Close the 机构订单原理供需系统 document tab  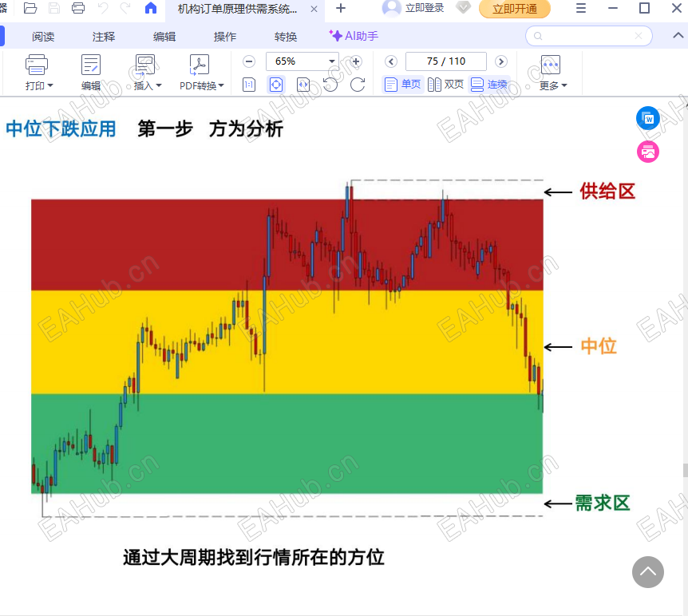(x=314, y=9)
